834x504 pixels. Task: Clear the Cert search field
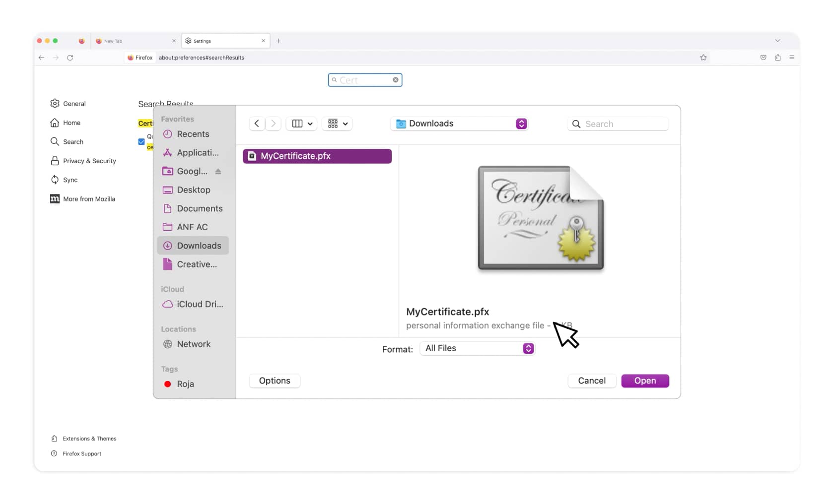point(396,79)
